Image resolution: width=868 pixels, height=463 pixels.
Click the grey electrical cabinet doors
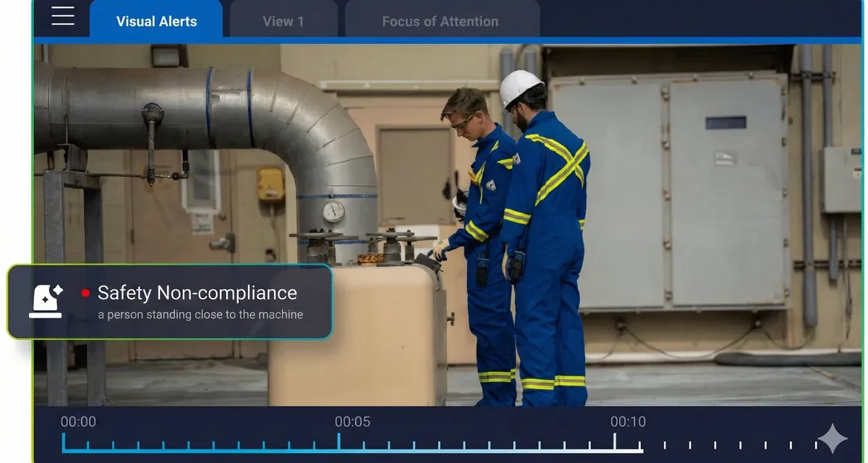pos(668,192)
